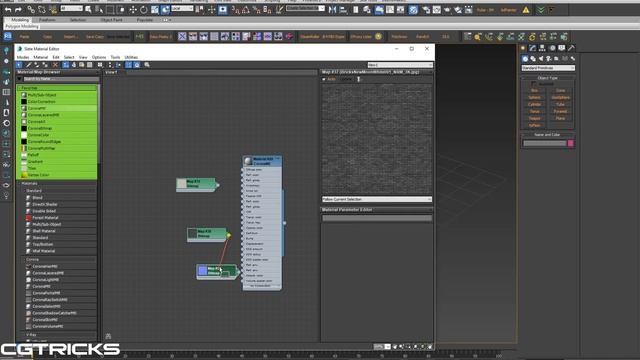Click the Box primitive button

pyautogui.click(x=534, y=91)
